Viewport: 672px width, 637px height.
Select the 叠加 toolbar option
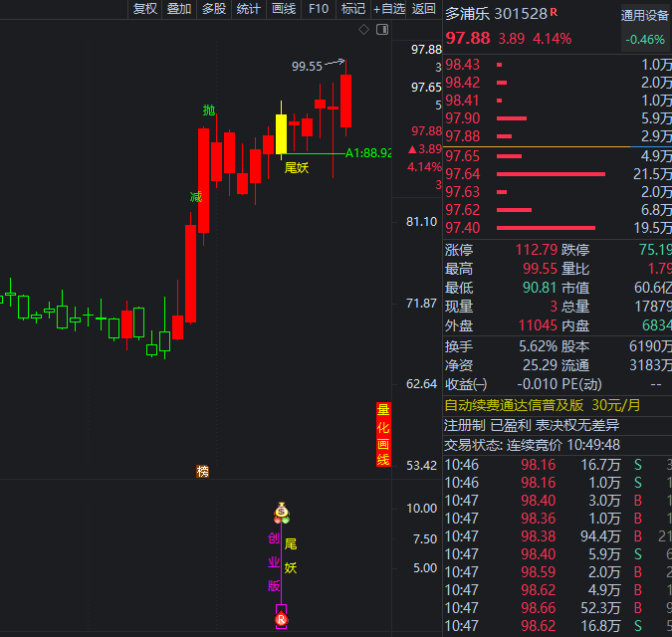(x=179, y=9)
